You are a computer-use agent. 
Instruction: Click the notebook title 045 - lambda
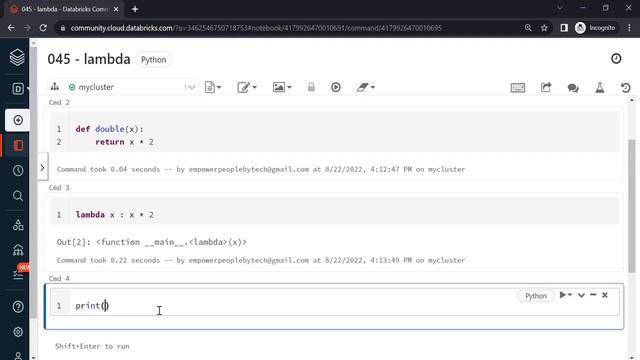[x=89, y=59]
